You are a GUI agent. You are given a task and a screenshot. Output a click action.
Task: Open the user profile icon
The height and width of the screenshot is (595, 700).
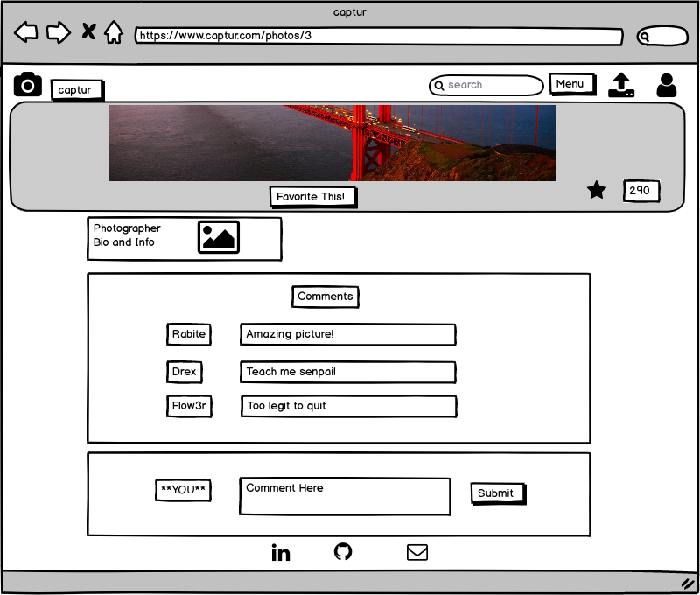[667, 85]
